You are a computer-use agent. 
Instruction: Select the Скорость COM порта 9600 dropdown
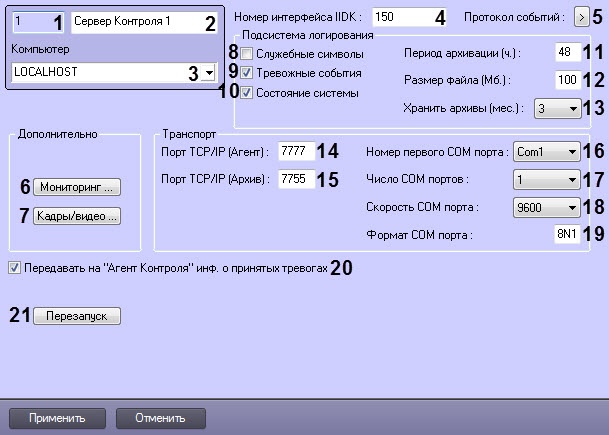click(546, 207)
